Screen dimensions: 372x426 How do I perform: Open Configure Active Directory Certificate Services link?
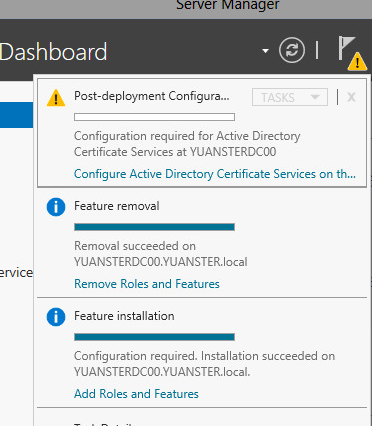click(x=215, y=174)
